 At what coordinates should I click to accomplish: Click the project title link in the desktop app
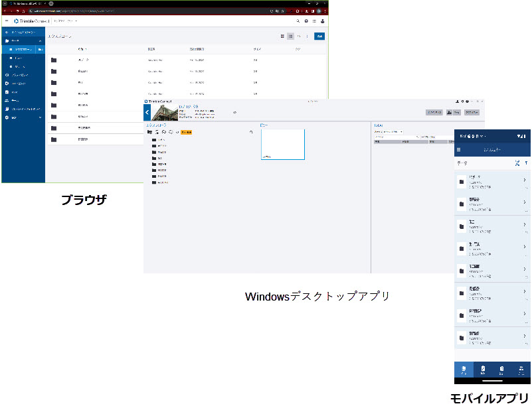click(x=189, y=106)
